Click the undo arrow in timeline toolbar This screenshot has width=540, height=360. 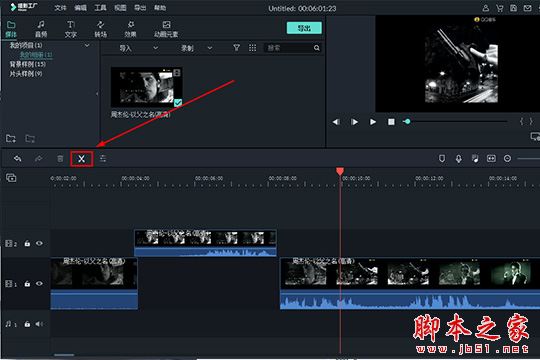18,159
